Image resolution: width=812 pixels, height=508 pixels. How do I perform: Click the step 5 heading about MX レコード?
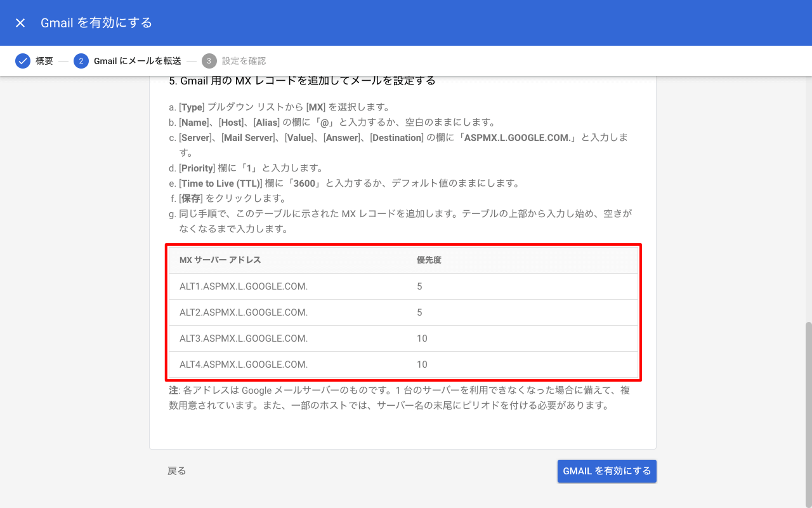302,81
